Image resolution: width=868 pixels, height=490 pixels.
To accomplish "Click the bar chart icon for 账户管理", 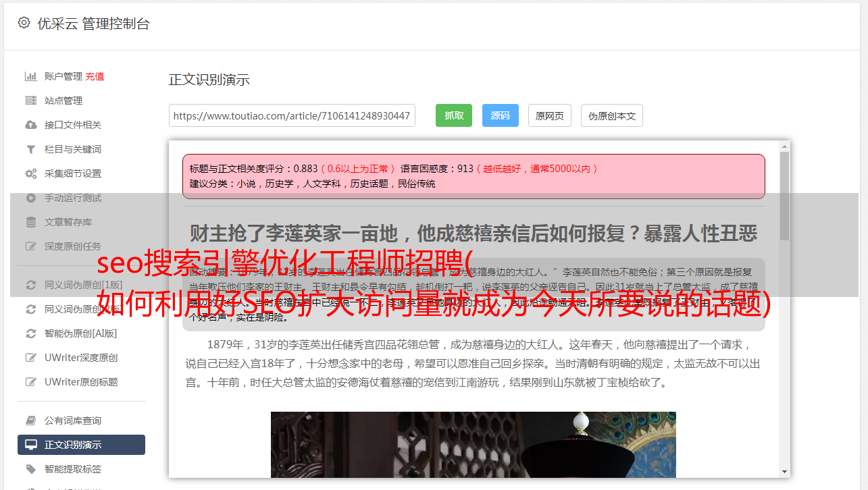I will 31,76.
